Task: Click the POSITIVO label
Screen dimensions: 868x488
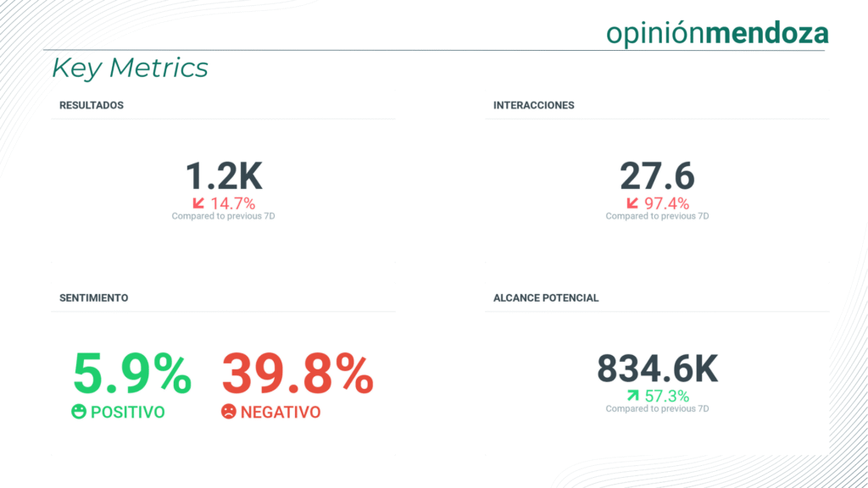Action: click(x=127, y=413)
